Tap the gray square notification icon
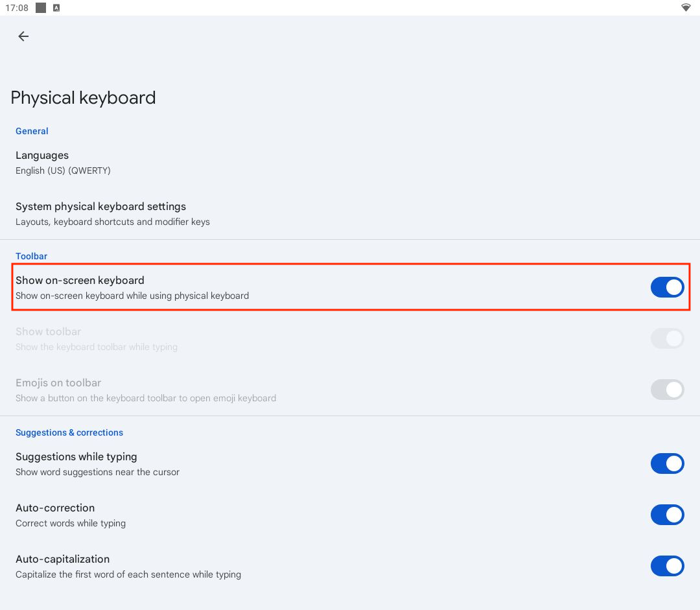This screenshot has height=610, width=700. pos(41,8)
